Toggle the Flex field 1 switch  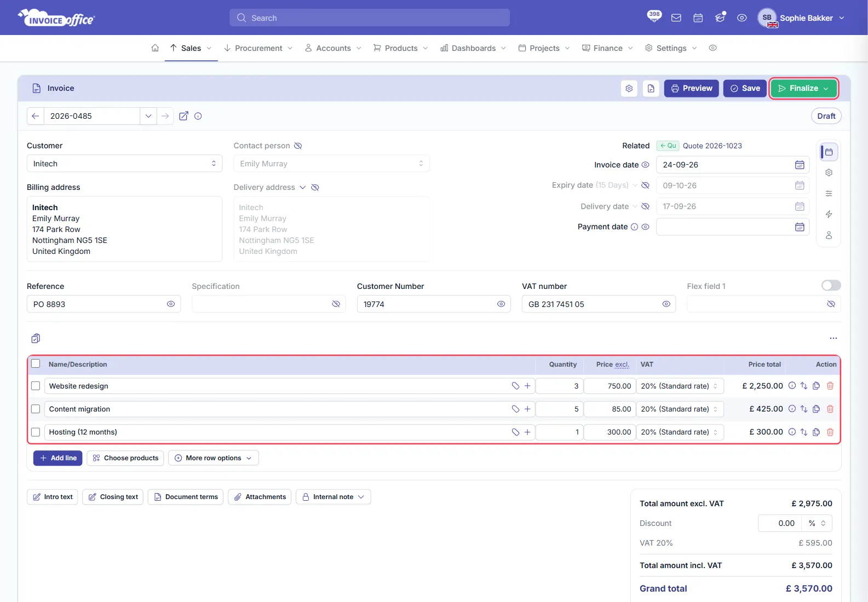[831, 286]
